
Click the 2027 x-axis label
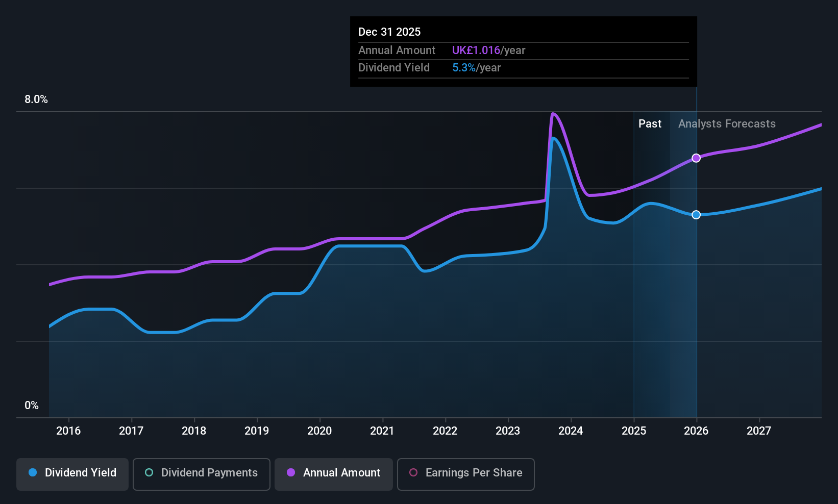coord(759,431)
